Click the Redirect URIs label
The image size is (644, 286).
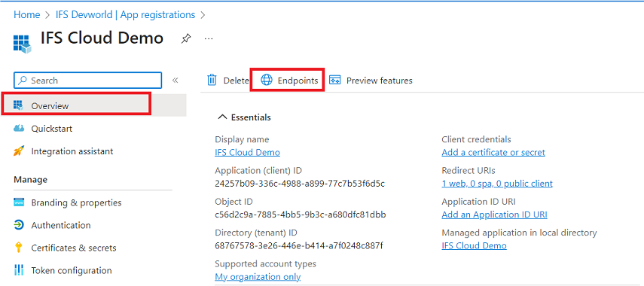(469, 170)
